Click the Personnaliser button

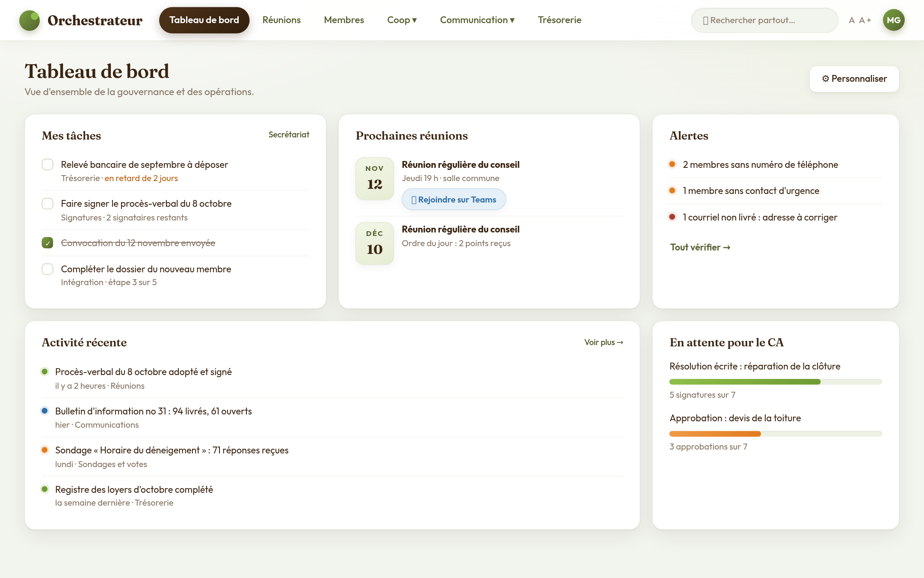point(854,79)
